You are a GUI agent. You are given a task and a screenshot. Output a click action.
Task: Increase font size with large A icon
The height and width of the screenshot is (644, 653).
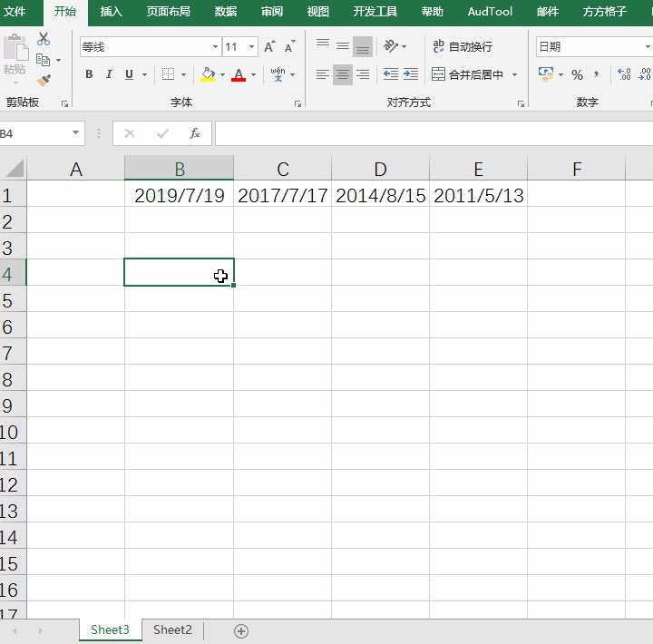(x=269, y=46)
